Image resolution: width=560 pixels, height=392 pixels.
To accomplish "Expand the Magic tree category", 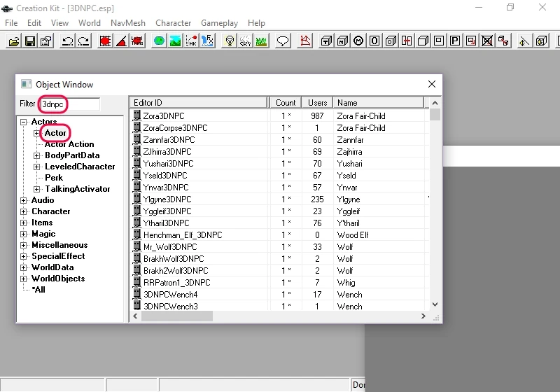I will (x=24, y=234).
